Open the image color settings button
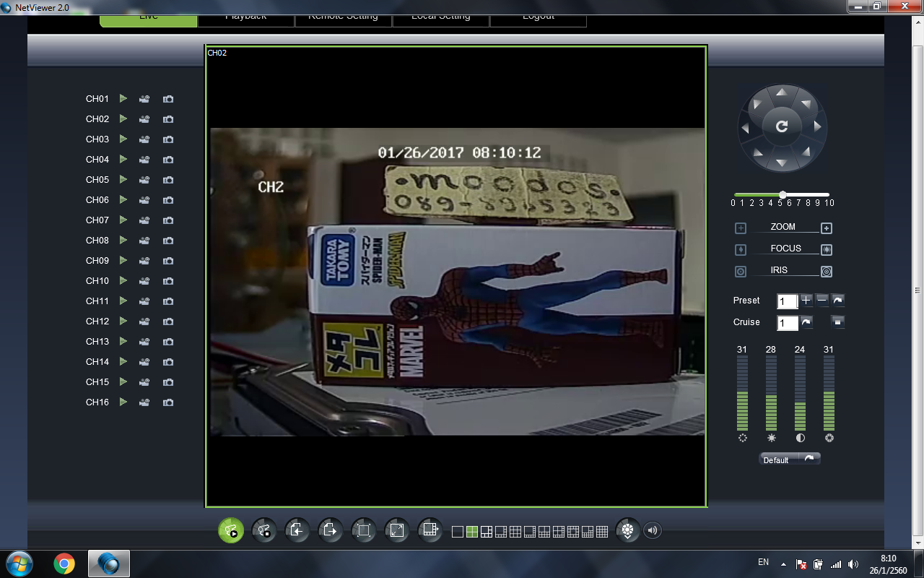The width and height of the screenshot is (924, 578). tap(628, 531)
